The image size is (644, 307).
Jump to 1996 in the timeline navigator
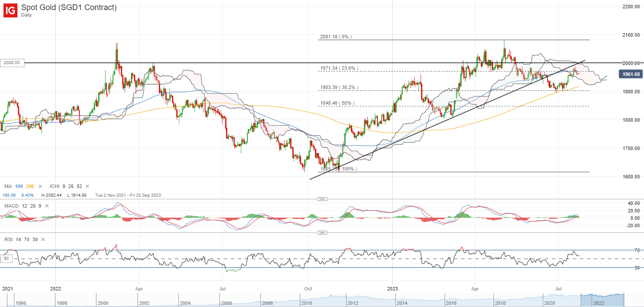click(21, 302)
